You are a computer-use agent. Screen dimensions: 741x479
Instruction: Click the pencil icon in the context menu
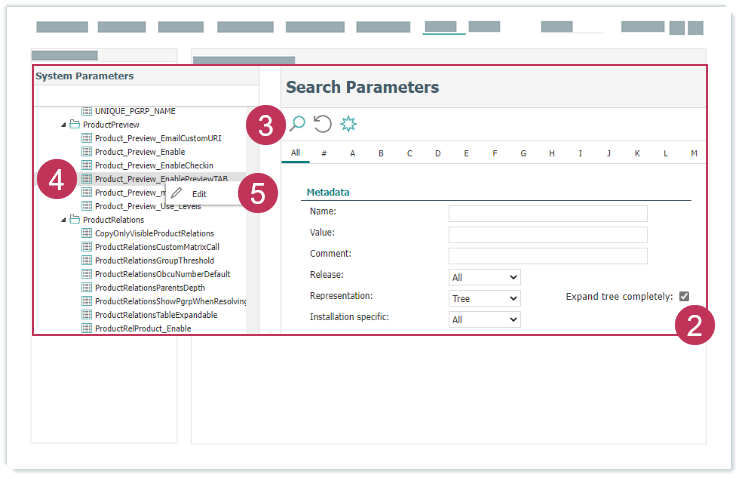coord(177,193)
